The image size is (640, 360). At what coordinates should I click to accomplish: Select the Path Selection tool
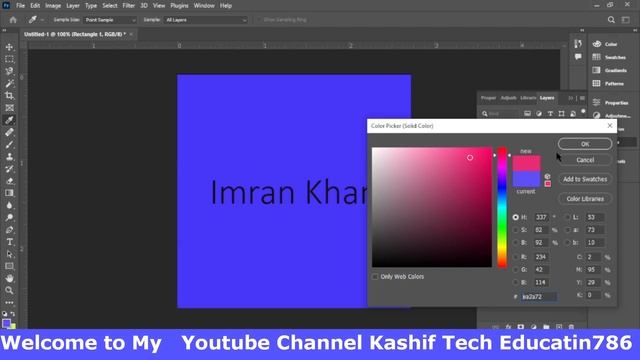(x=9, y=254)
